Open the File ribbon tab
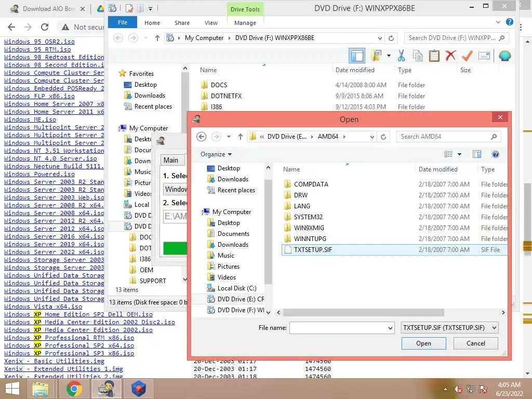The width and height of the screenshot is (532, 399). pos(123,22)
